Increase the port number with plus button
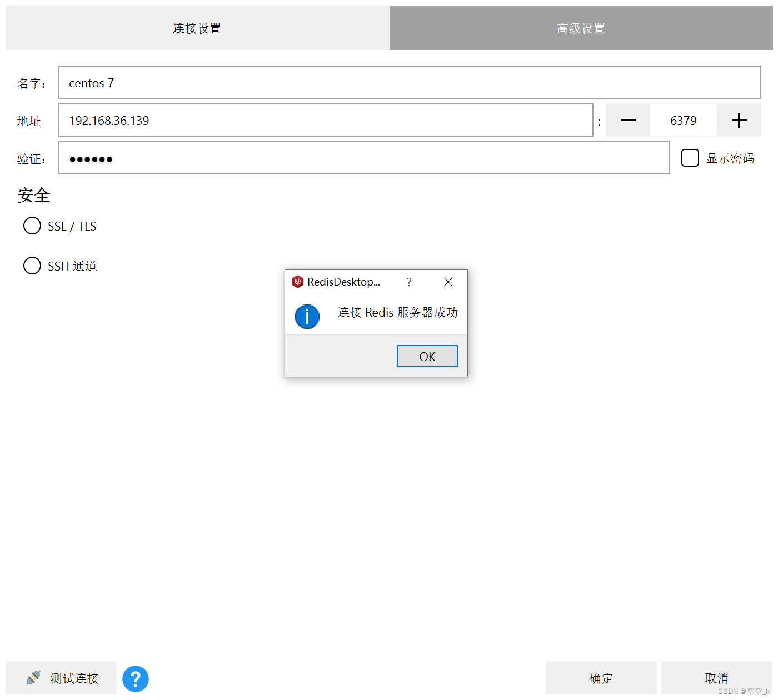 (739, 120)
